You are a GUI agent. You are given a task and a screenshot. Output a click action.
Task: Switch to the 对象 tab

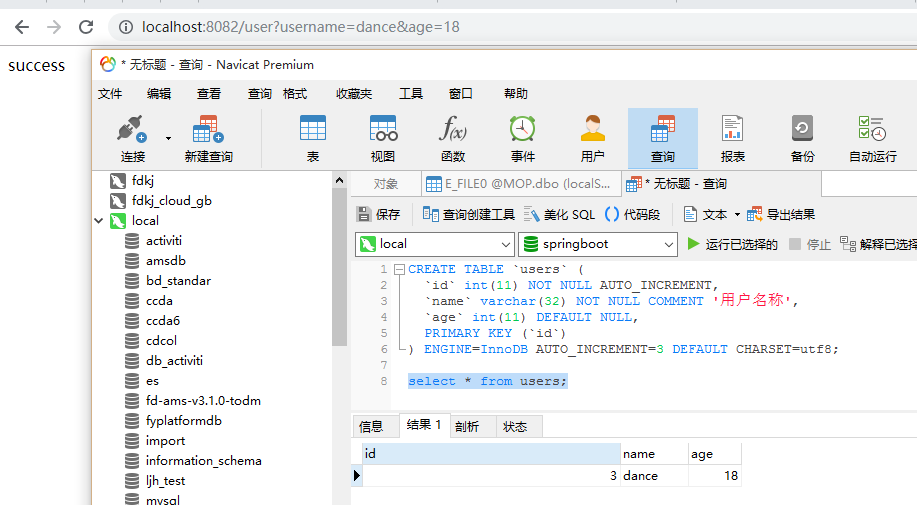(385, 184)
